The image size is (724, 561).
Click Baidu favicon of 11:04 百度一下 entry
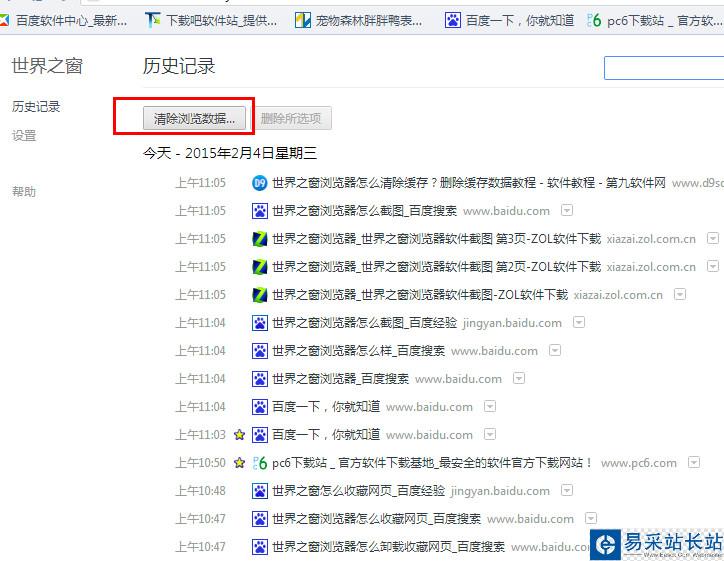(x=259, y=407)
